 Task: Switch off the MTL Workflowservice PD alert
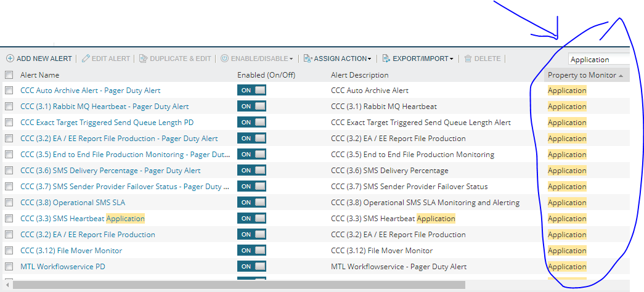point(251,267)
